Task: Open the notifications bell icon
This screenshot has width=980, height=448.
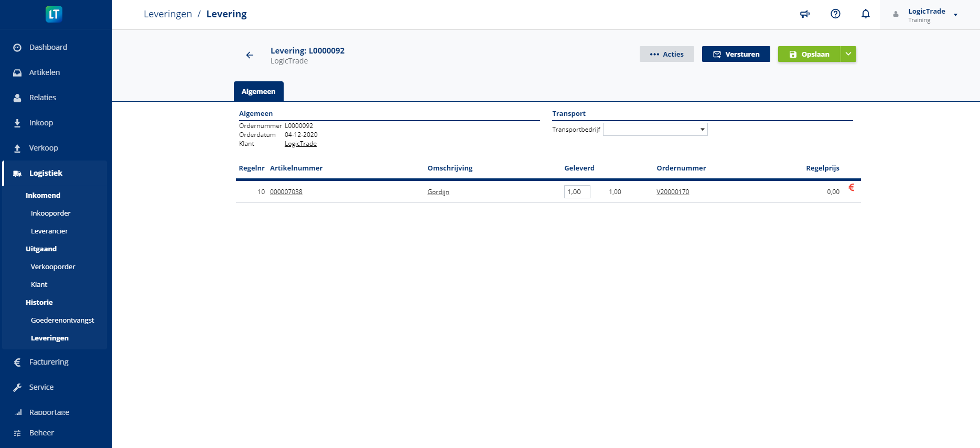Action: [x=866, y=14]
